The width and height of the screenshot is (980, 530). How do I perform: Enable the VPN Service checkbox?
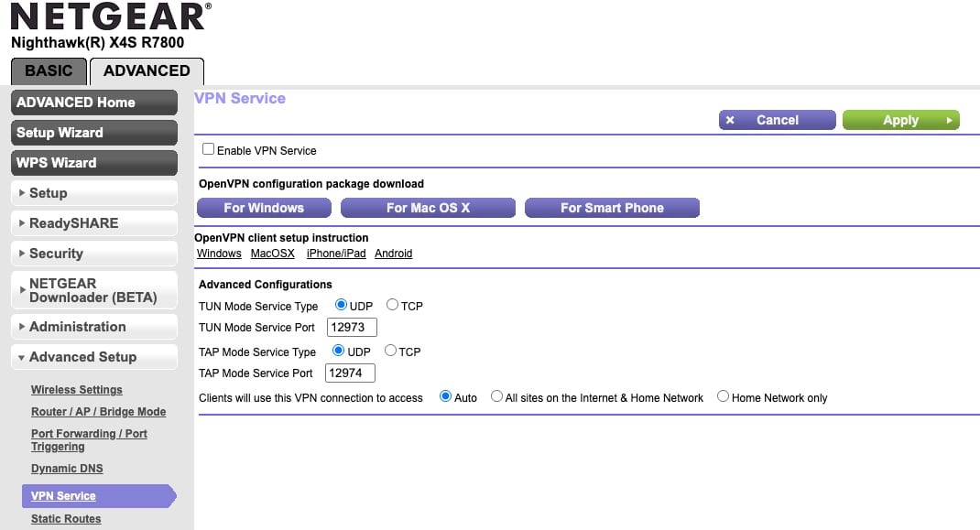coord(209,149)
